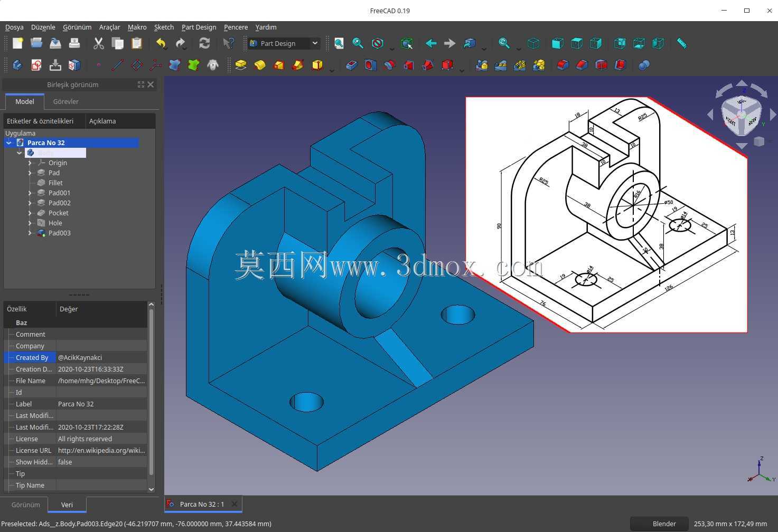Collapse the Parca No 32 document node

9,142
